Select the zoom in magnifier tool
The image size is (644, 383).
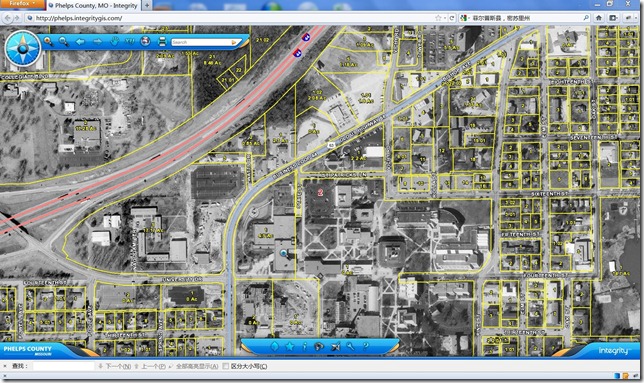coord(48,41)
